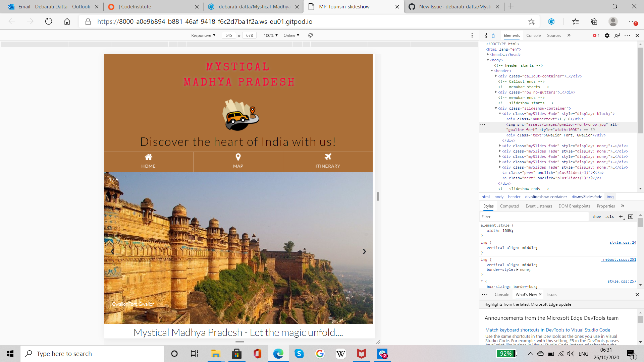Select the Inspect element tool in DevTools
644x362 pixels.
[484, 35]
